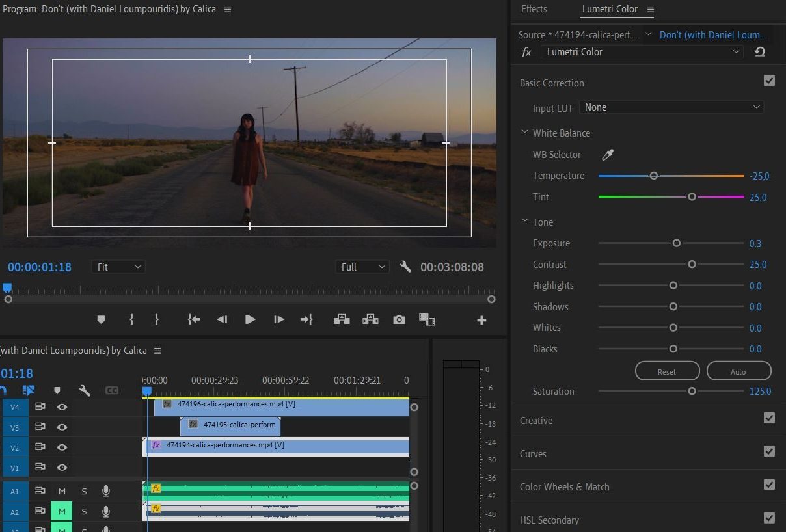Open the Lumetri Color panel menu
This screenshot has height=532, width=786.
click(x=650, y=9)
